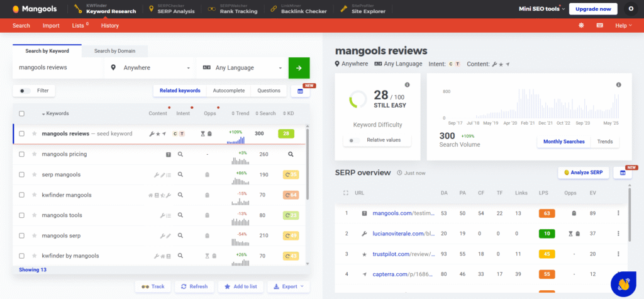Click expand icon in SERP table header
Screen dimensions: 644x299
coord(346,193)
